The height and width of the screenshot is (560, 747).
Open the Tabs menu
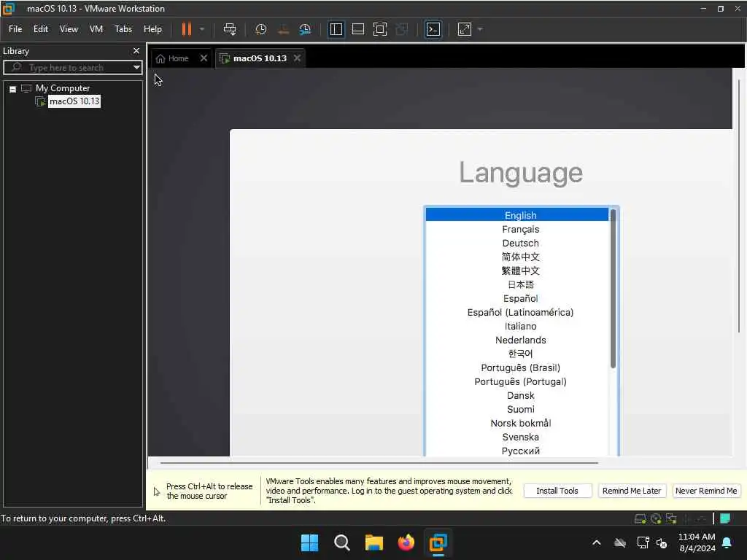(x=123, y=29)
